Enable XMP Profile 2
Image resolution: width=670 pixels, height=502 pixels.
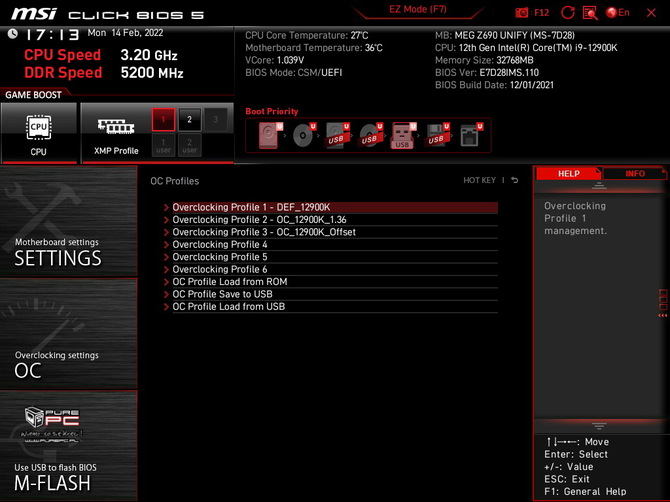[189, 120]
